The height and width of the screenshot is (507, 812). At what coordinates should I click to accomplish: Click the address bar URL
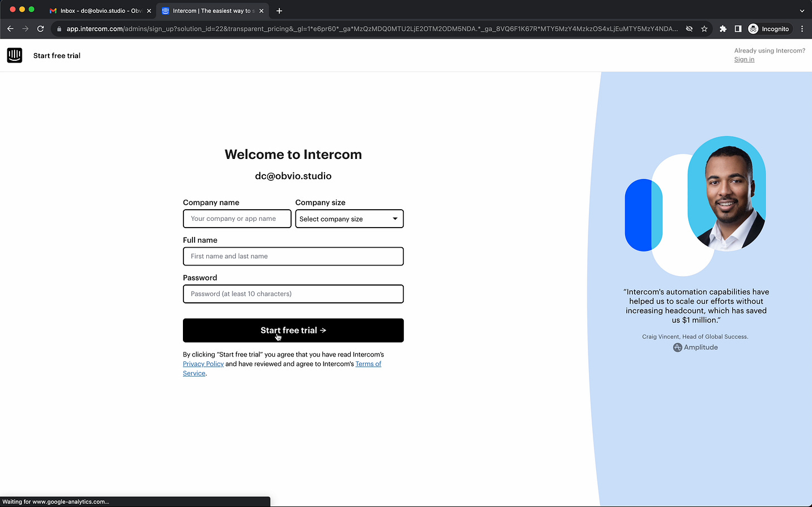point(372,29)
